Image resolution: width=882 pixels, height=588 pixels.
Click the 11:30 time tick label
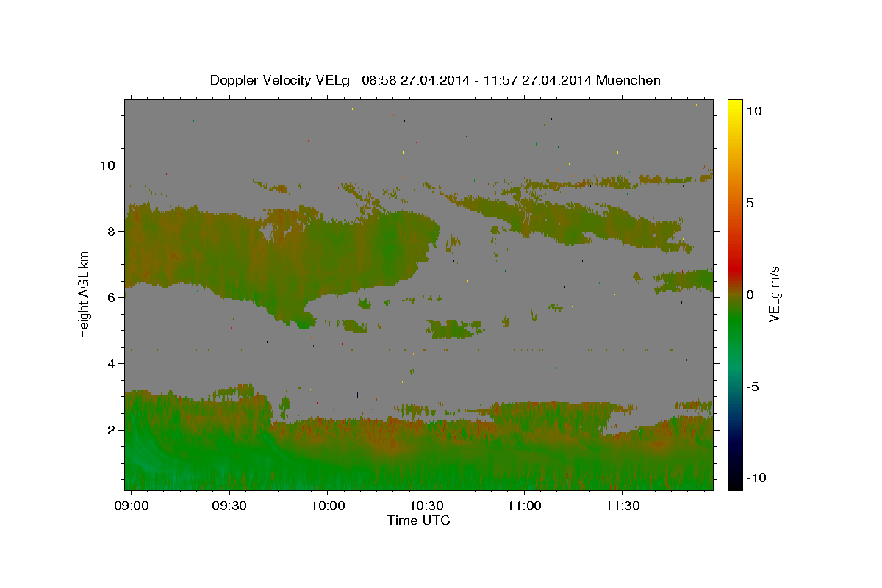pos(622,506)
